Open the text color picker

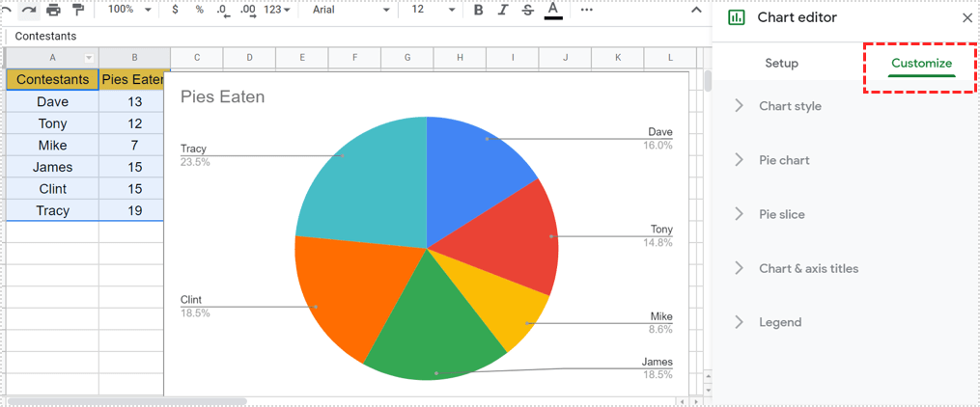click(x=552, y=11)
